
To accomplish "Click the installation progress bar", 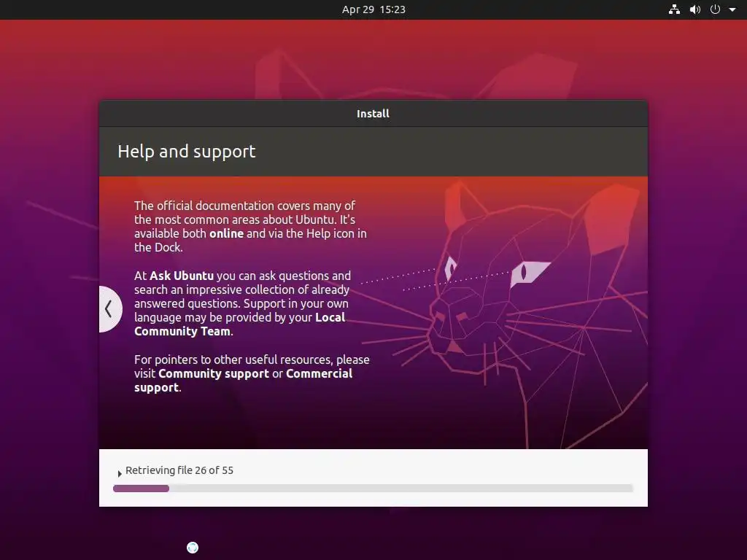I will [373, 488].
